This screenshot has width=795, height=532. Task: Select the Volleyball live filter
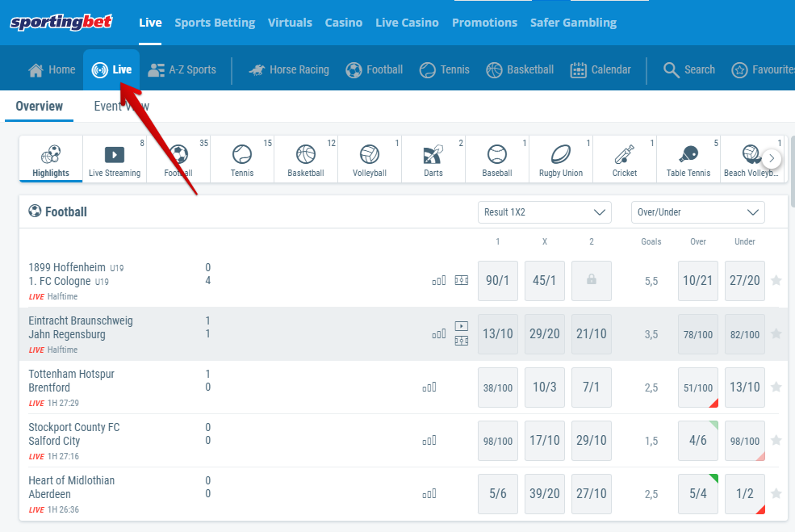pyautogui.click(x=370, y=159)
